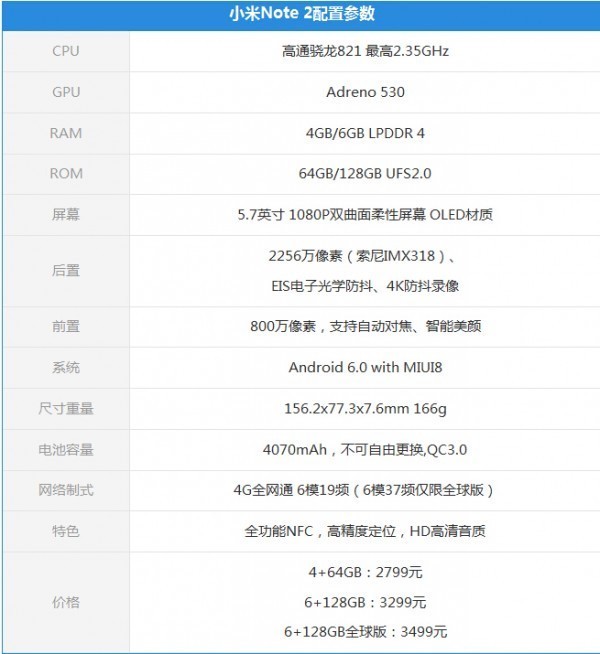Select the 网络制式 row label
Screen dimensions: 600x654
click(66, 490)
